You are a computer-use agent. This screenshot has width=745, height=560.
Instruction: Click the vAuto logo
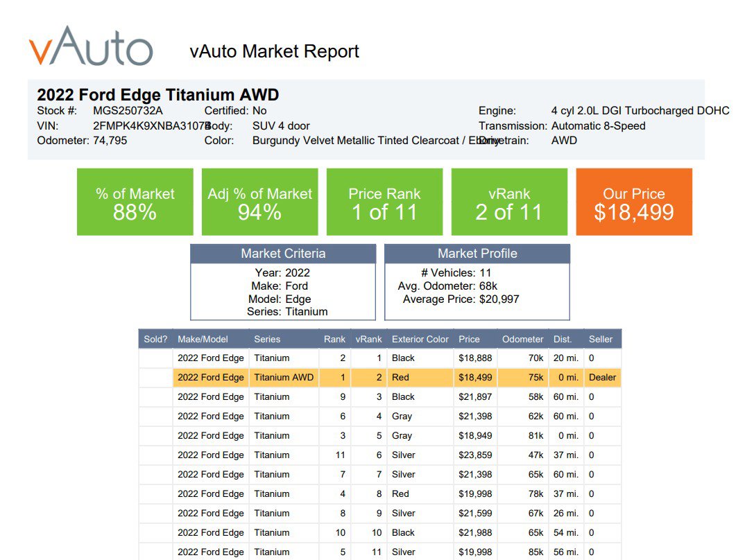click(x=91, y=46)
